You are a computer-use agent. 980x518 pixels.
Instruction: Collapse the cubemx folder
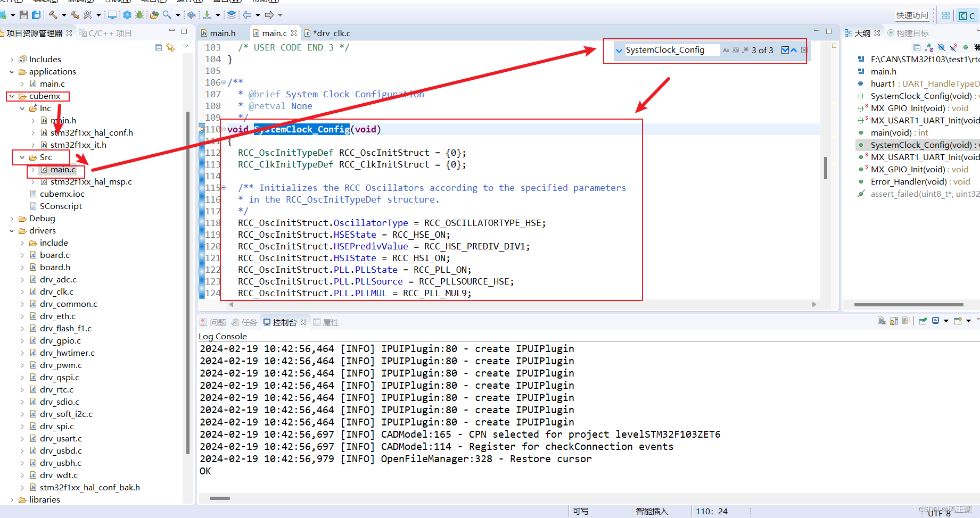coord(12,96)
